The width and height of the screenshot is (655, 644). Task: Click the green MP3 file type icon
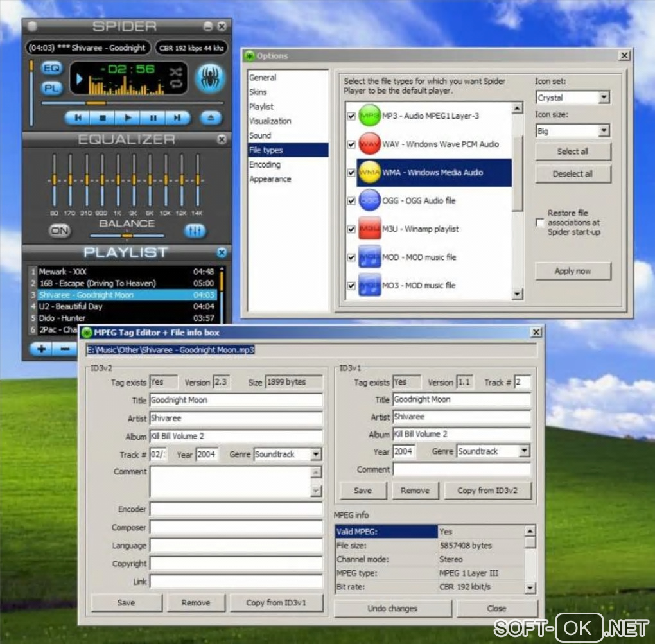pos(370,116)
